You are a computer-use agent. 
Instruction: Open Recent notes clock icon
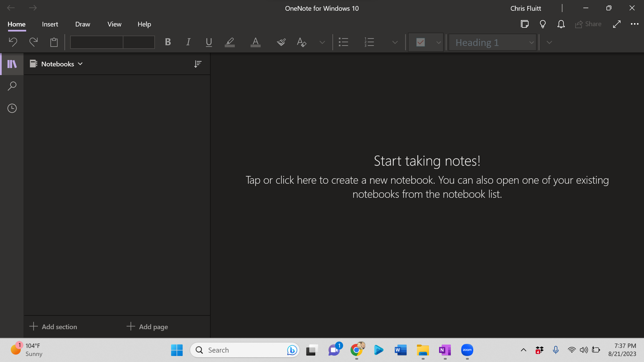tap(12, 108)
